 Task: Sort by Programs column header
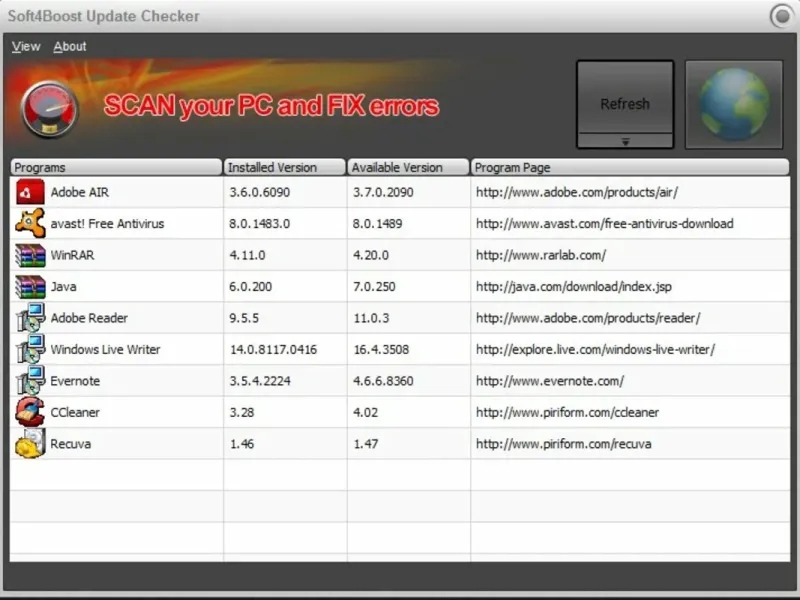116,167
